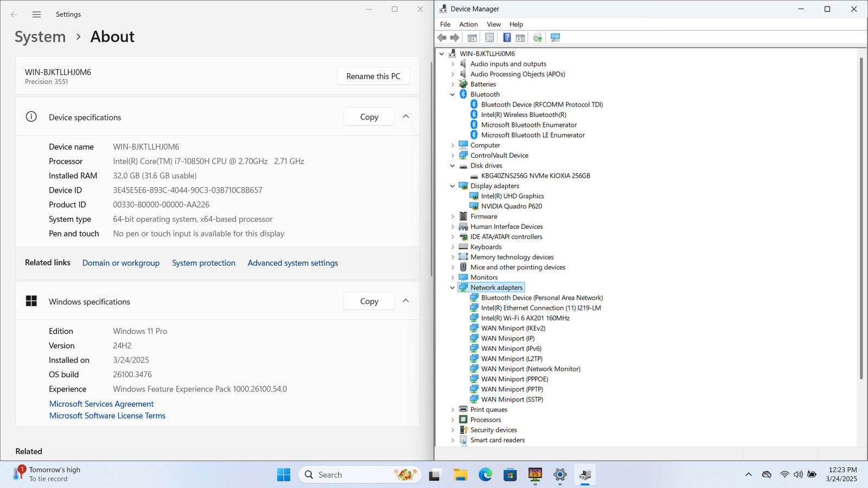Open File Explorer from the taskbar
Image resolution: width=868 pixels, height=488 pixels.
click(461, 474)
